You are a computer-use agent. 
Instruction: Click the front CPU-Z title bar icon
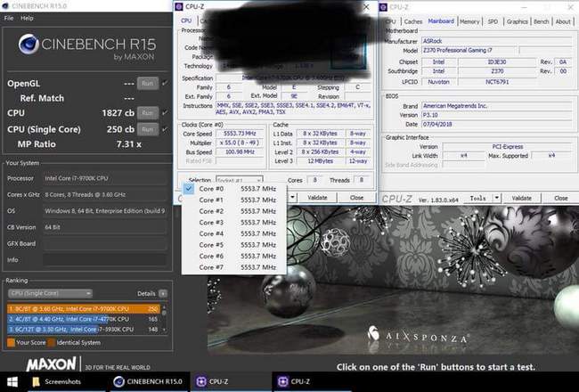(x=179, y=6)
